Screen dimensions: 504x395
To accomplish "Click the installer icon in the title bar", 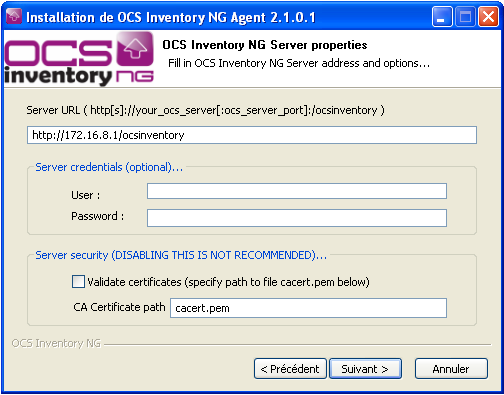I will [x=14, y=16].
